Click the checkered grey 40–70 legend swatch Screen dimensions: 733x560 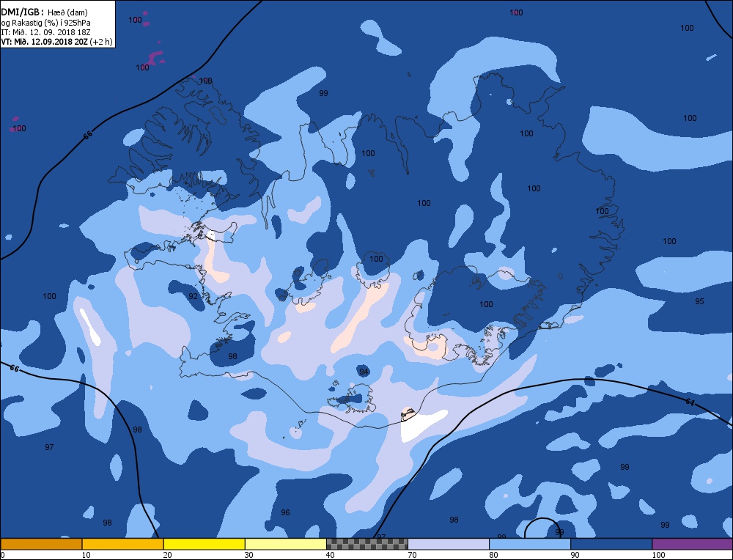pyautogui.click(x=367, y=544)
